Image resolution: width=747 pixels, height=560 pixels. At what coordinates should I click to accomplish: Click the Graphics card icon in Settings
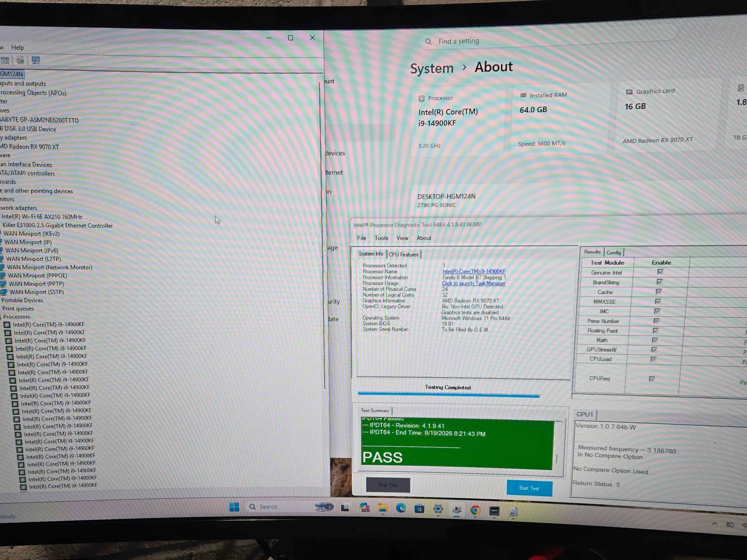[629, 92]
